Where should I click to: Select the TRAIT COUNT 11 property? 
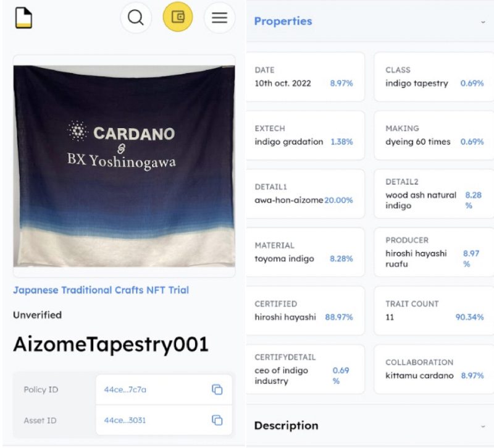(x=434, y=310)
